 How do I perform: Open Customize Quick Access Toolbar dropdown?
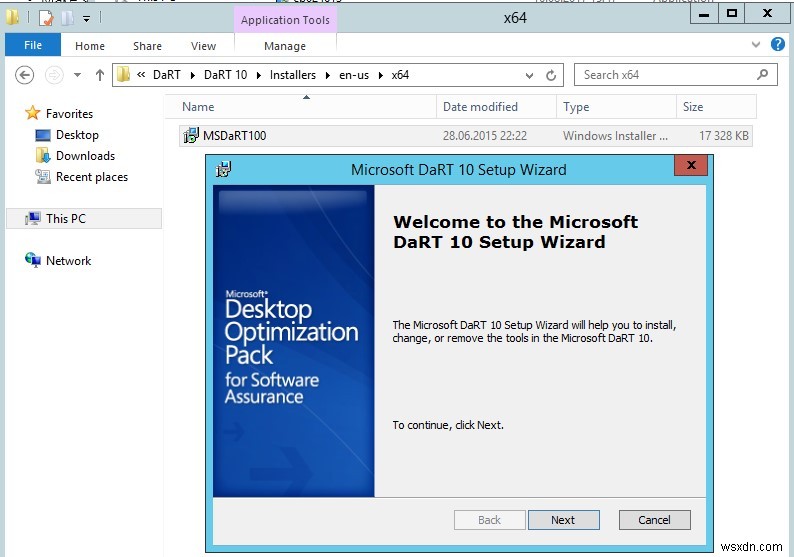[87, 19]
